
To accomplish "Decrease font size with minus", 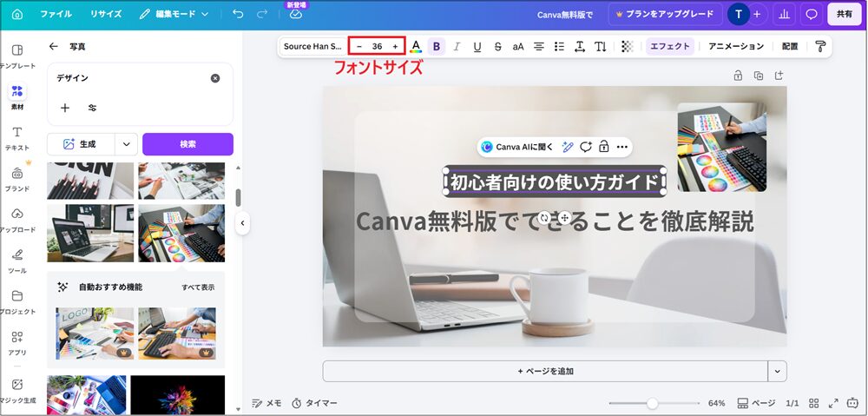I will tap(359, 47).
